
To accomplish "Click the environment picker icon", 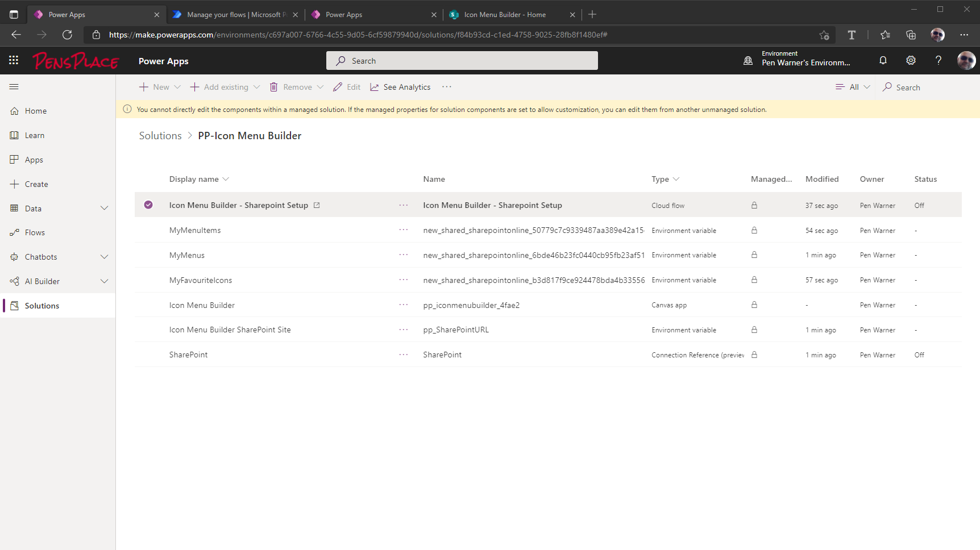I will 748,60.
